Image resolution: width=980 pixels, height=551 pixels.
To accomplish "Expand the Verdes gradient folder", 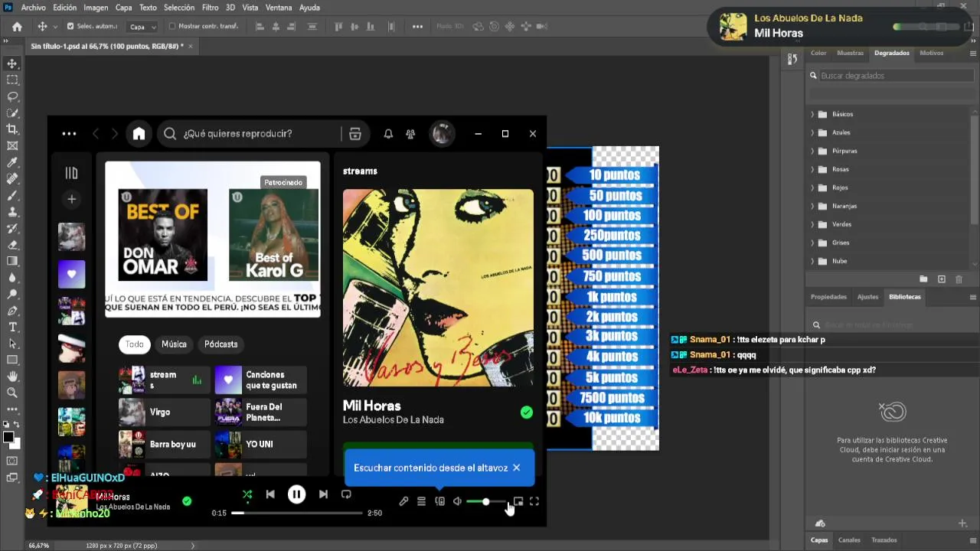I will click(812, 224).
